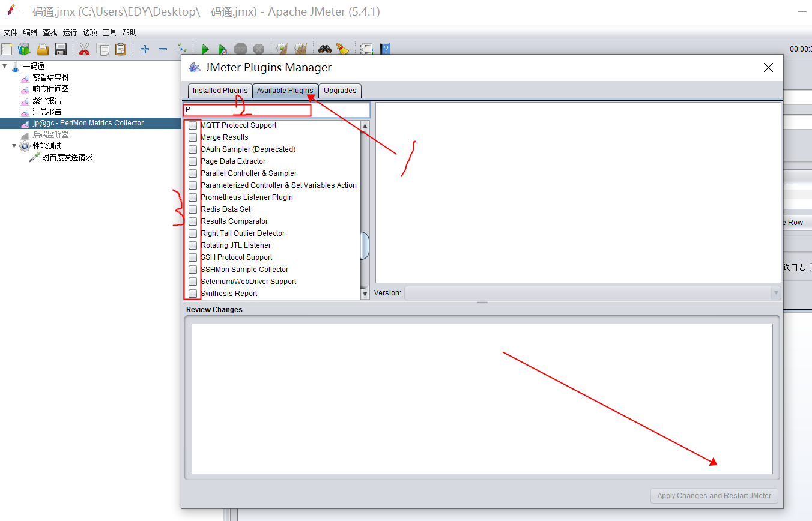The image size is (812, 521).
Task: Select 察看结果树 in the test tree
Action: 50,77
